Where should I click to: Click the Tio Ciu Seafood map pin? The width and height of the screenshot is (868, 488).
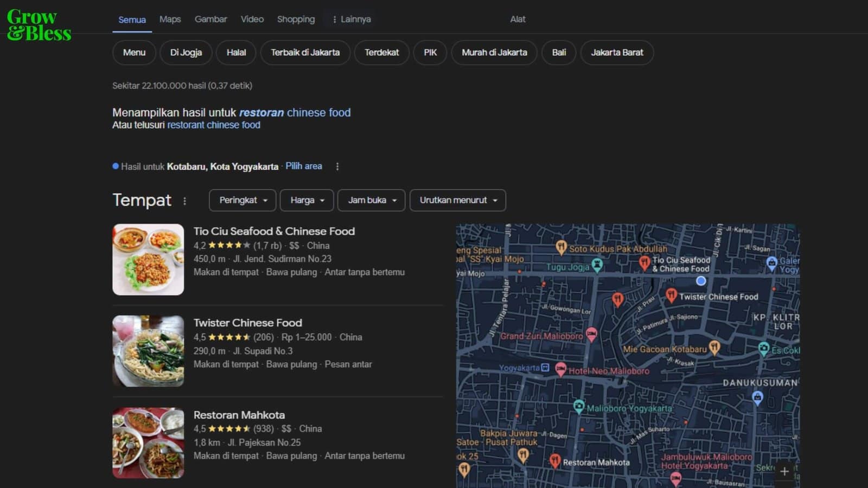(646, 262)
